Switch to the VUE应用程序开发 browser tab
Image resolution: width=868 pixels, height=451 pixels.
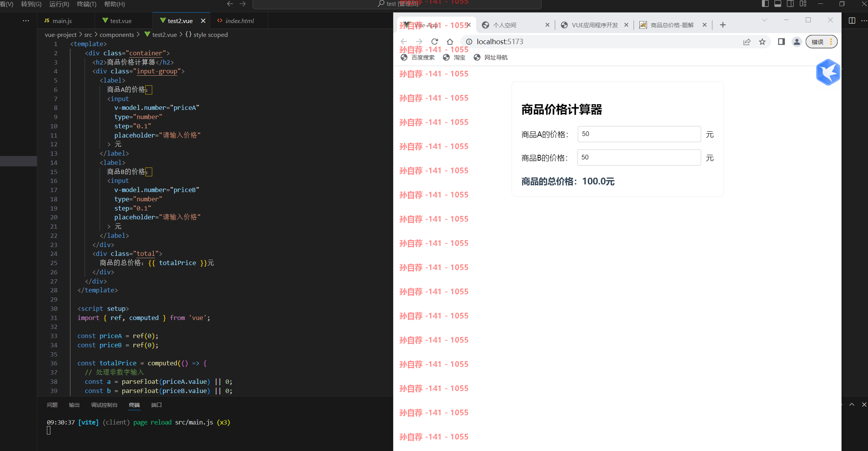point(595,25)
